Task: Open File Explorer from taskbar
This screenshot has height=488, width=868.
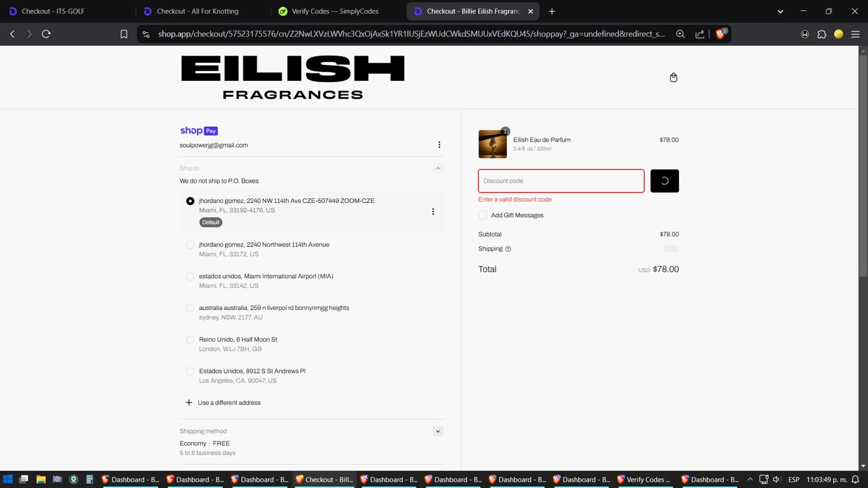Action: click(41, 479)
